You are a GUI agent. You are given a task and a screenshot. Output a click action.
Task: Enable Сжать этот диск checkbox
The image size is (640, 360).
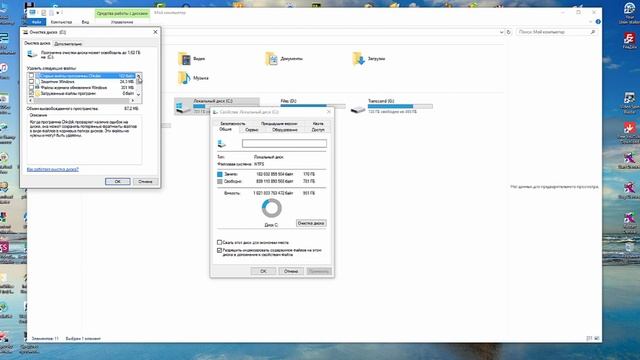[220, 242]
